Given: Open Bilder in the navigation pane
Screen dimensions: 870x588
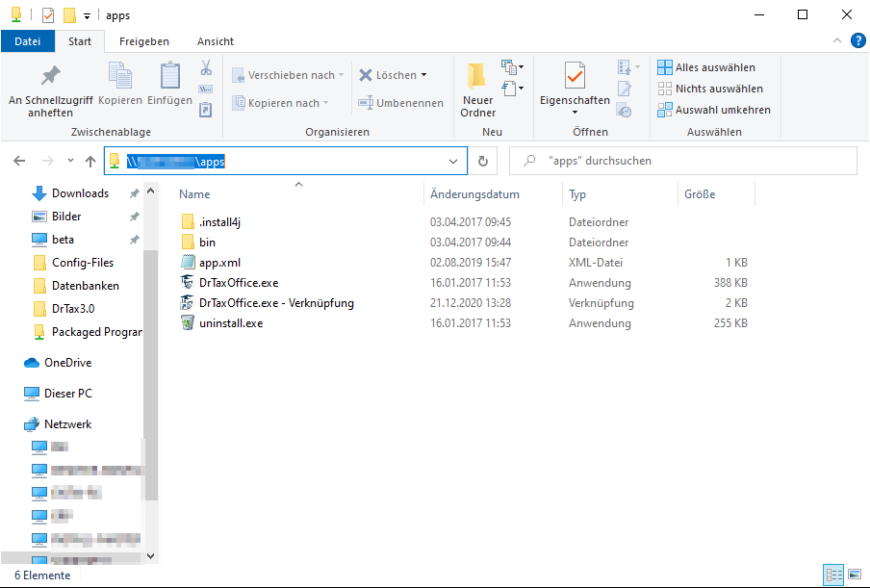Looking at the screenshot, I should 66,217.
